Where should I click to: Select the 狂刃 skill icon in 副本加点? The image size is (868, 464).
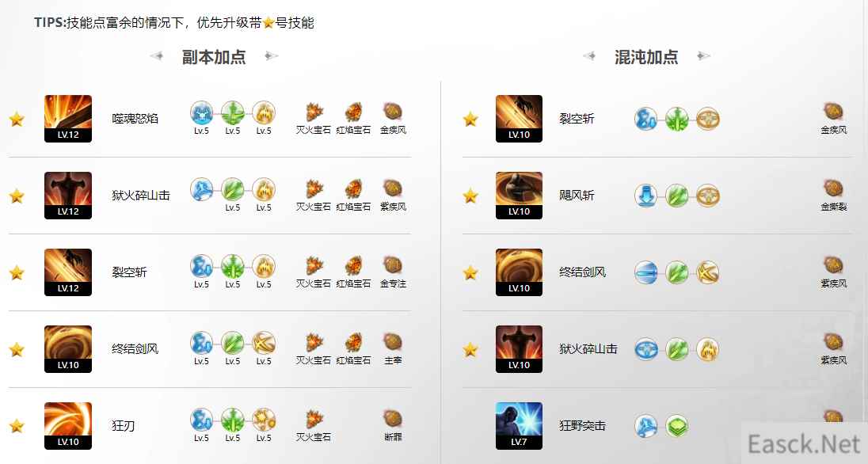coord(68,426)
